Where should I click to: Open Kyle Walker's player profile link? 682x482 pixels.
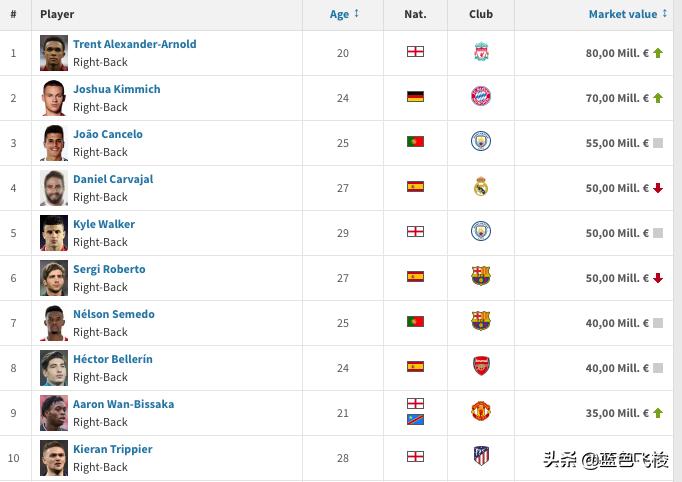[104, 224]
